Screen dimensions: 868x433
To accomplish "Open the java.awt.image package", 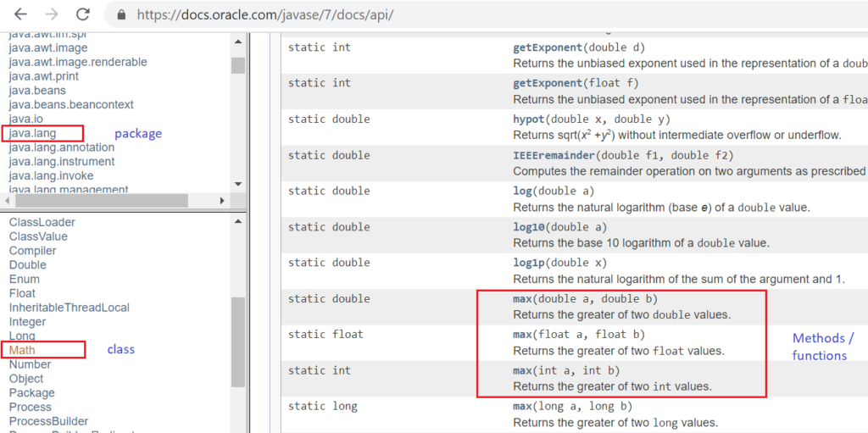I will coord(48,47).
